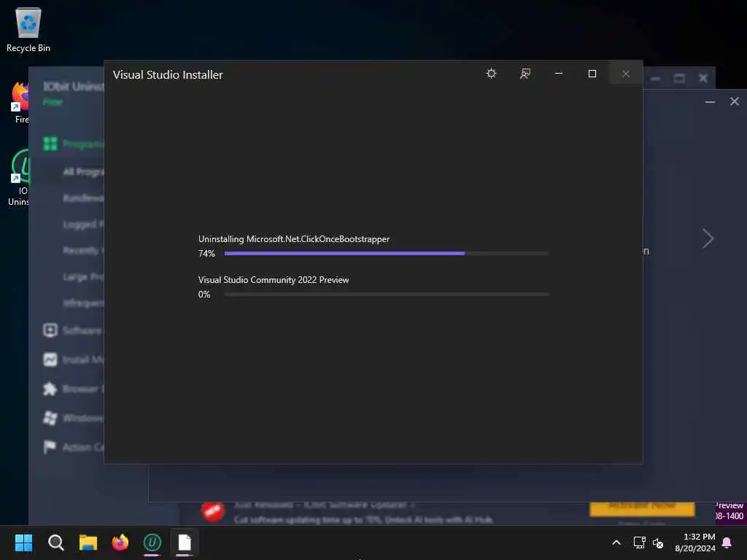Open taskbar Search
The width and height of the screenshot is (747, 560).
[x=55, y=542]
